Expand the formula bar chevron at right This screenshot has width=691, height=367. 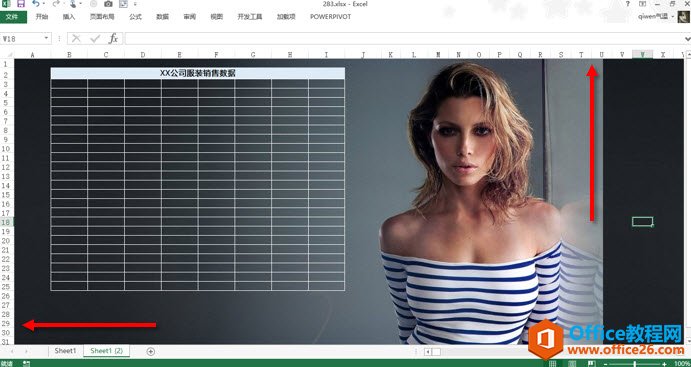(687, 39)
